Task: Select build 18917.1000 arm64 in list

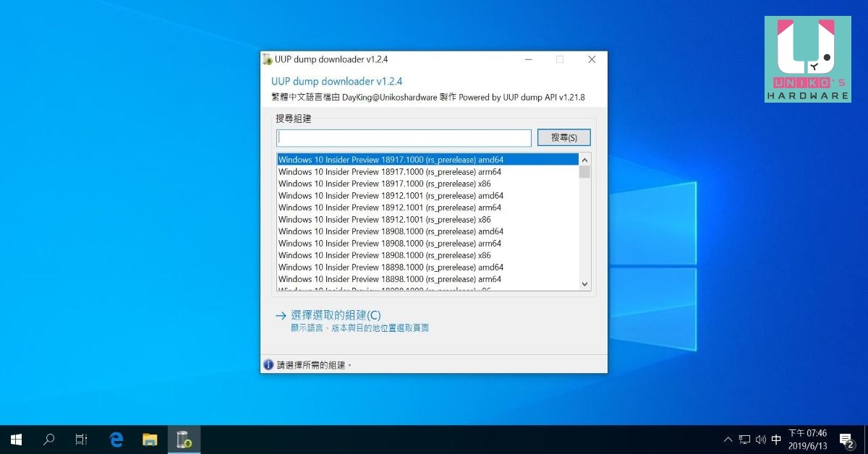Action: (390, 172)
